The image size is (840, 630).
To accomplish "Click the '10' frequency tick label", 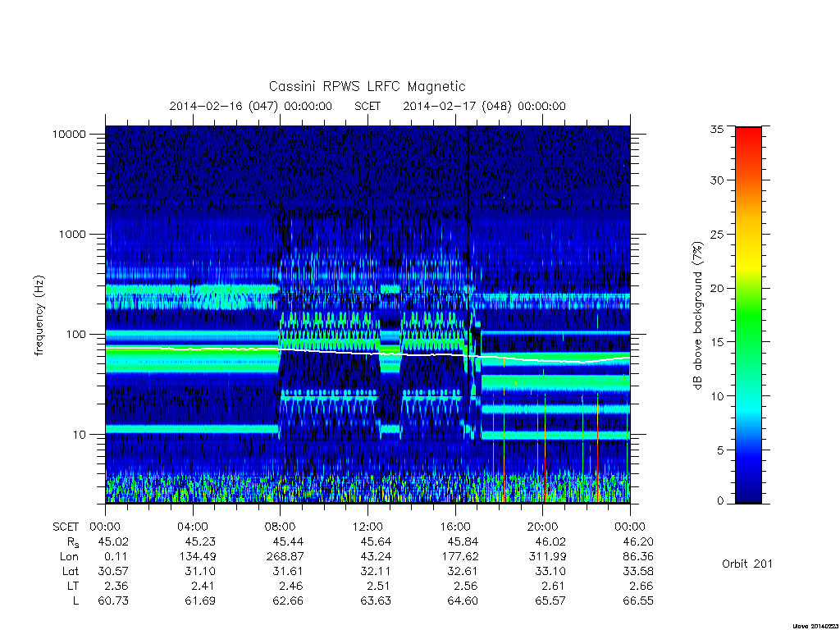I will pyautogui.click(x=80, y=435).
